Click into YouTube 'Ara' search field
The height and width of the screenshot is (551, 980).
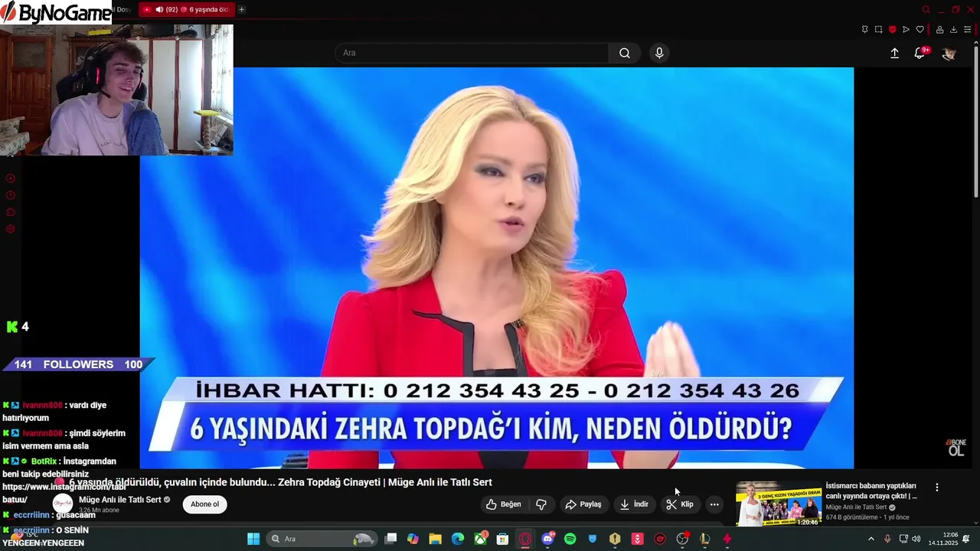[472, 53]
